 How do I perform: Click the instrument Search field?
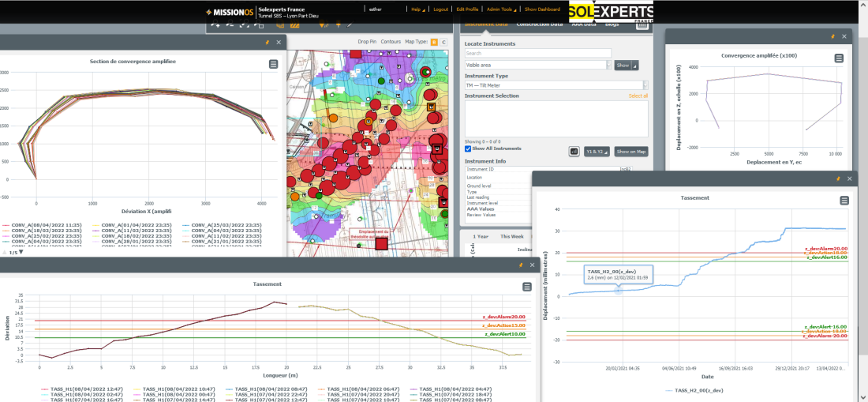(538, 53)
